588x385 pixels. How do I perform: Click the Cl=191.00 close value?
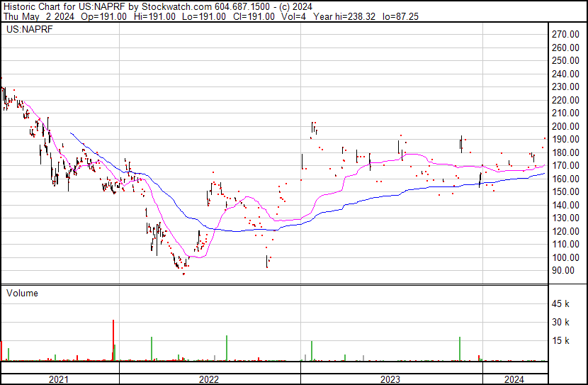[254, 16]
